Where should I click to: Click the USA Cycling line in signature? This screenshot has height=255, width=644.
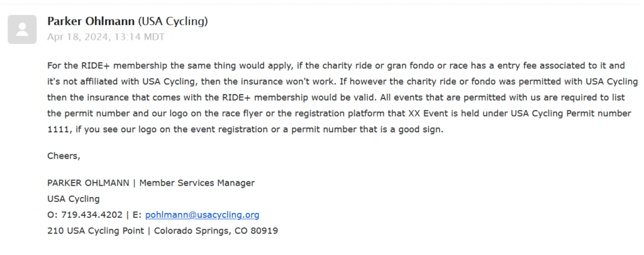click(x=74, y=199)
